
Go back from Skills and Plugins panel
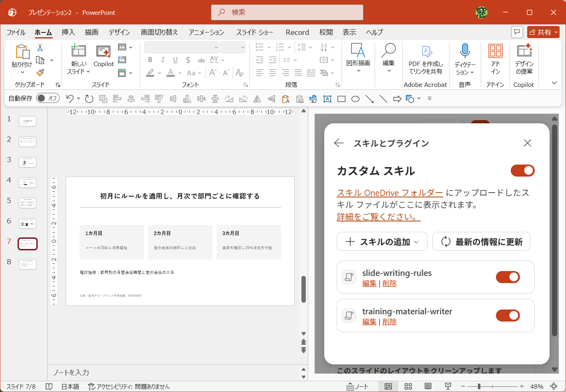339,143
